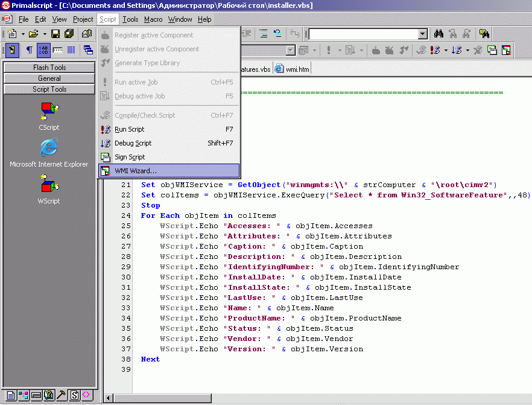Toggle the ruler display button

(x=58, y=50)
